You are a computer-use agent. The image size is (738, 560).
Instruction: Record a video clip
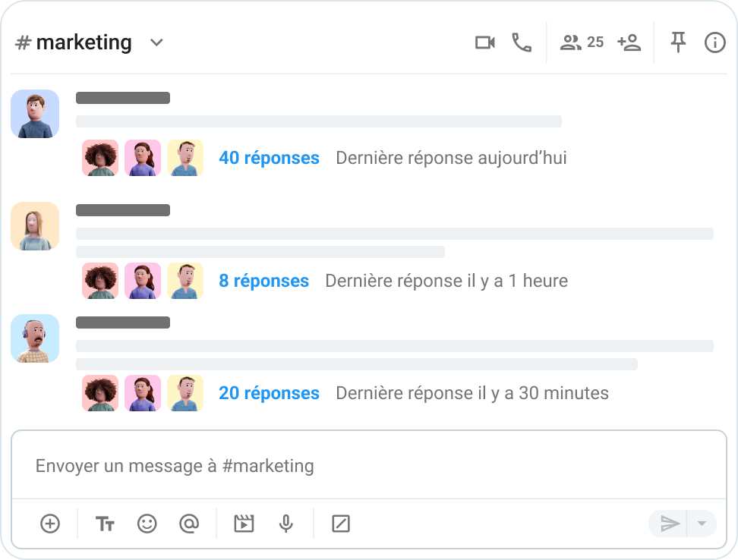244,524
